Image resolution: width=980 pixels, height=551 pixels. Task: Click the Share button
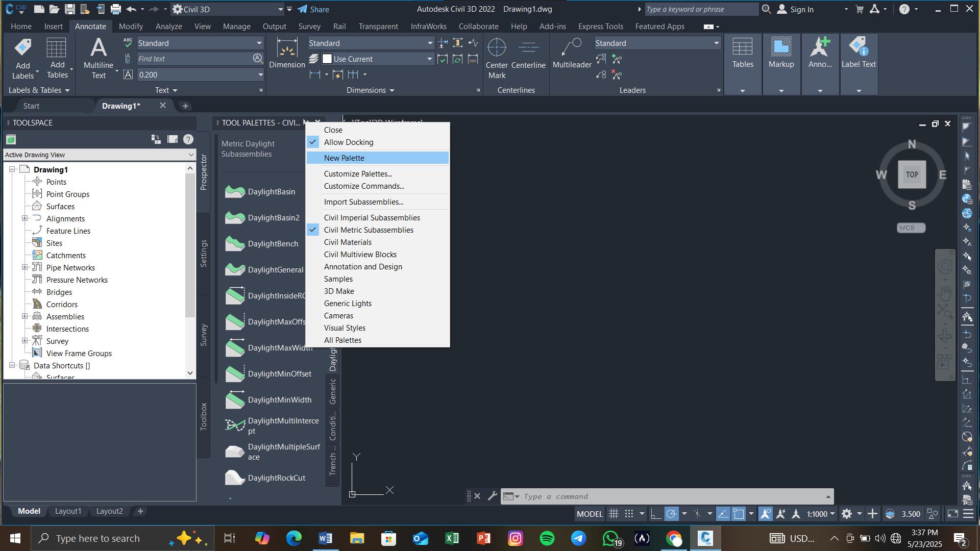[x=313, y=9]
